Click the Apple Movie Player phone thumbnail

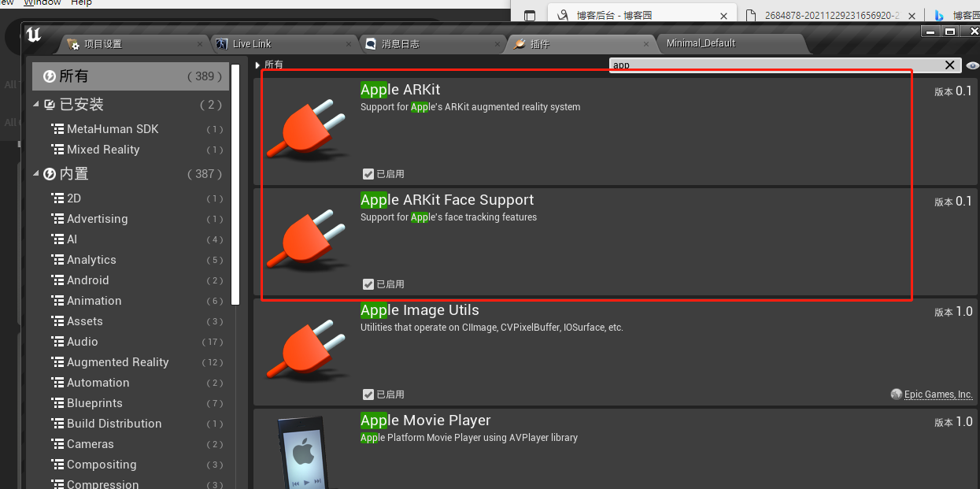tap(303, 452)
